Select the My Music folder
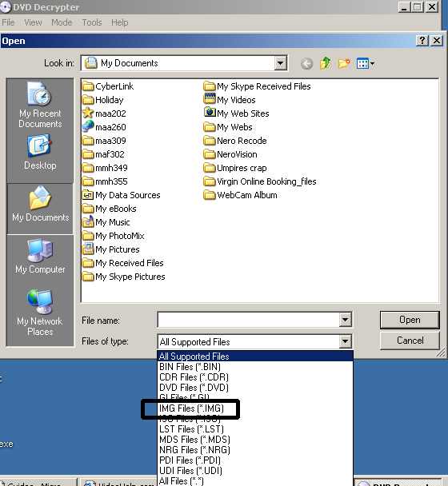This screenshot has height=486, width=448. pyautogui.click(x=106, y=222)
